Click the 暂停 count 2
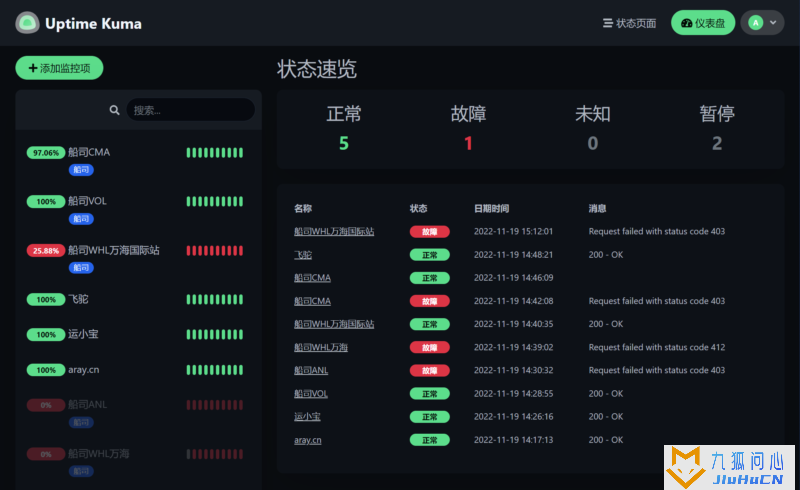The width and height of the screenshot is (800, 490). pos(717,143)
